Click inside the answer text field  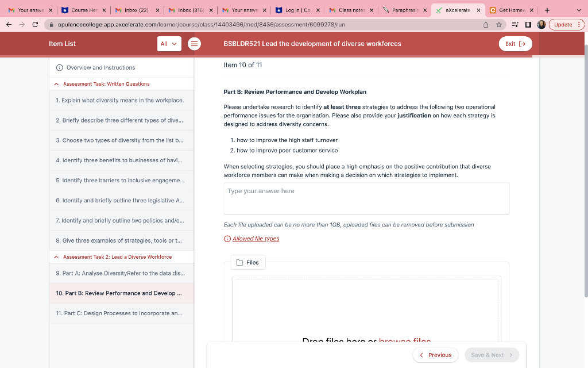point(366,197)
